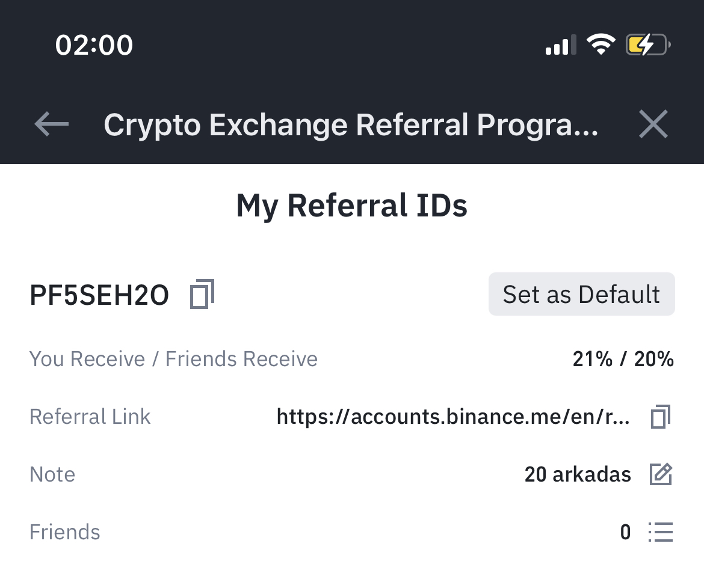Set PF5SEH2O as default referral ID
The width and height of the screenshot is (704, 588).
581,294
